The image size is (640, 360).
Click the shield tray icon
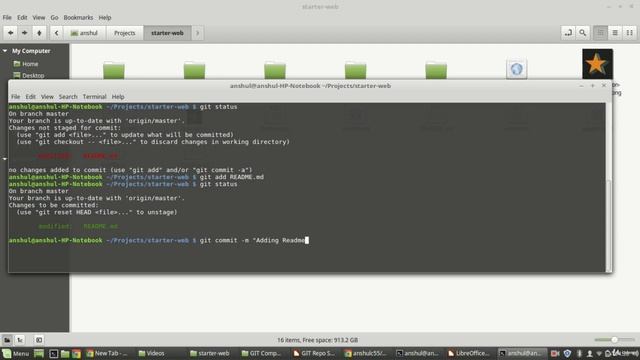[567, 353]
